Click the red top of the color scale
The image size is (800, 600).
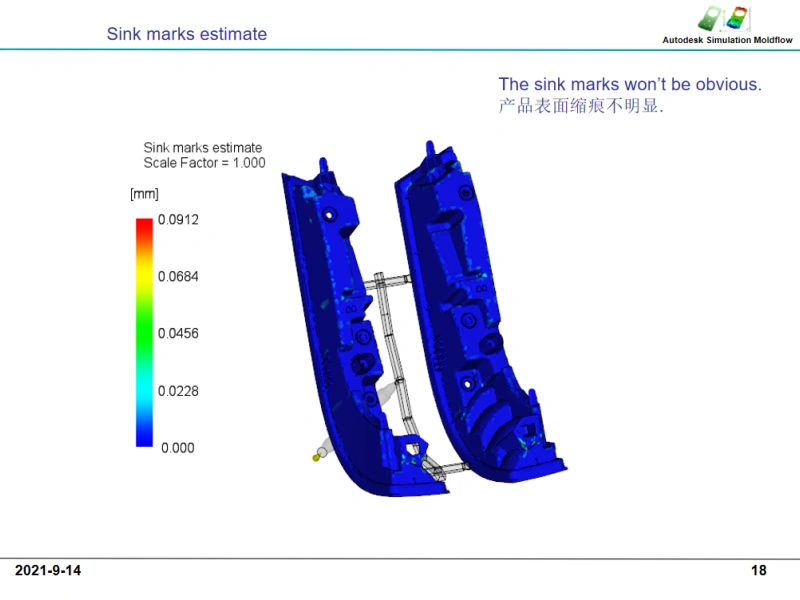[144, 226]
